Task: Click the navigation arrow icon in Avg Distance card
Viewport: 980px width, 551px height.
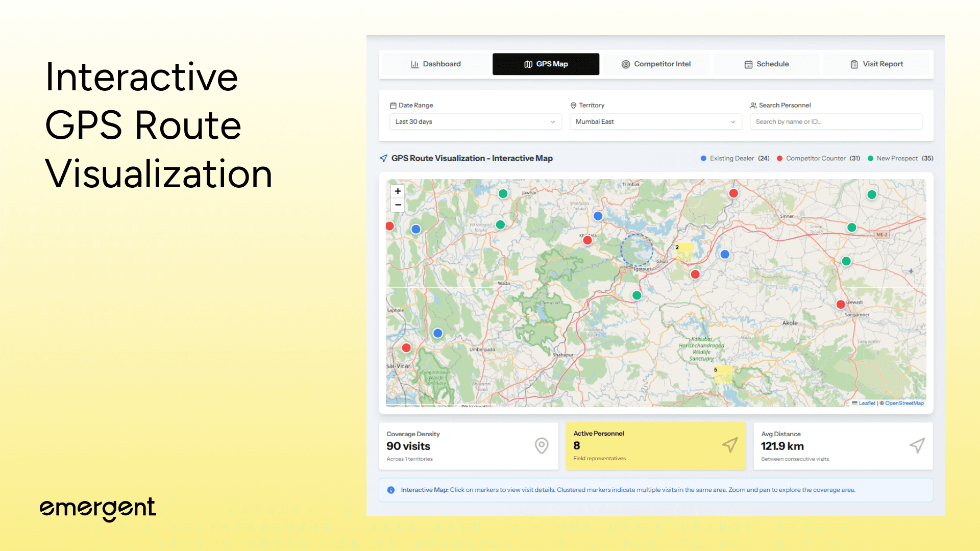Action: tap(917, 445)
